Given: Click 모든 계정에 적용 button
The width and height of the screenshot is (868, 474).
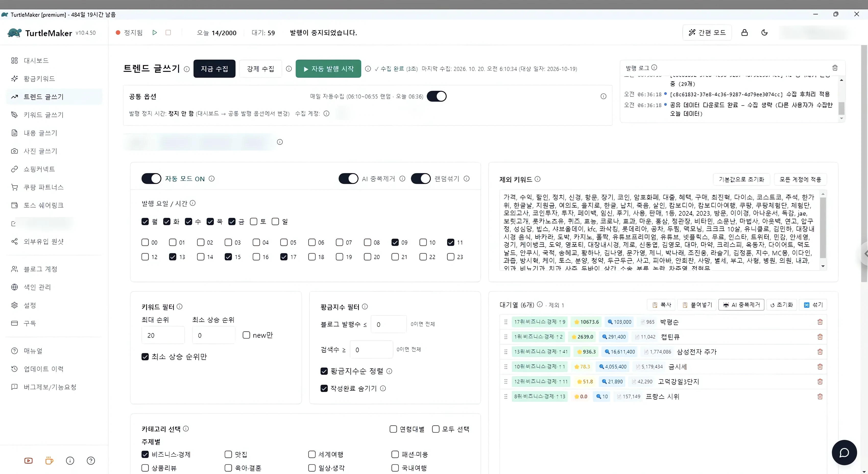Looking at the screenshot, I should [800, 179].
